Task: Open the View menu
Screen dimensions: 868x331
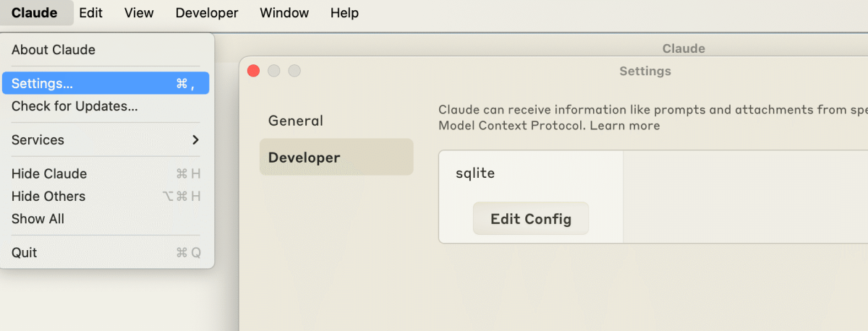Action: (139, 13)
